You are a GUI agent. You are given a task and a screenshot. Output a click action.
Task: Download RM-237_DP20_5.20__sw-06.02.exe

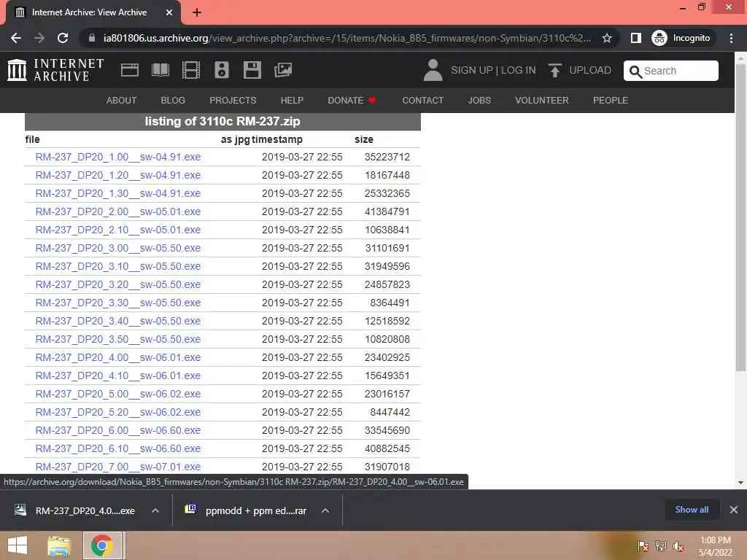pyautogui.click(x=118, y=413)
